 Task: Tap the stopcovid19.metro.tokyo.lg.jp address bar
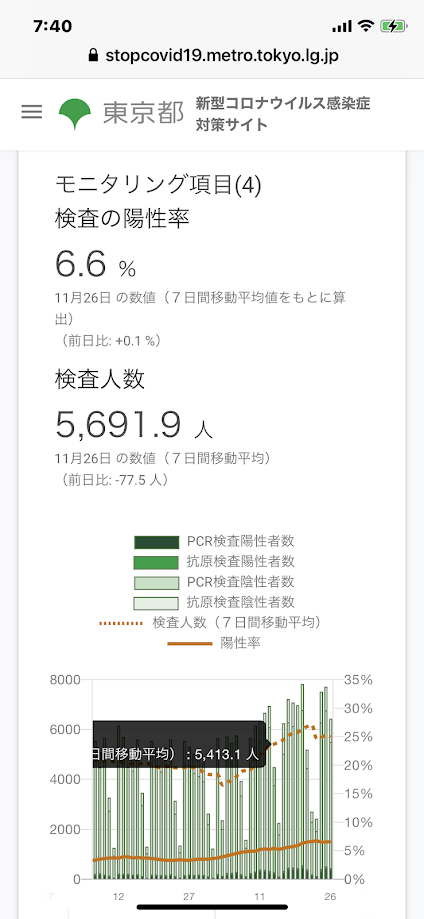point(212,56)
